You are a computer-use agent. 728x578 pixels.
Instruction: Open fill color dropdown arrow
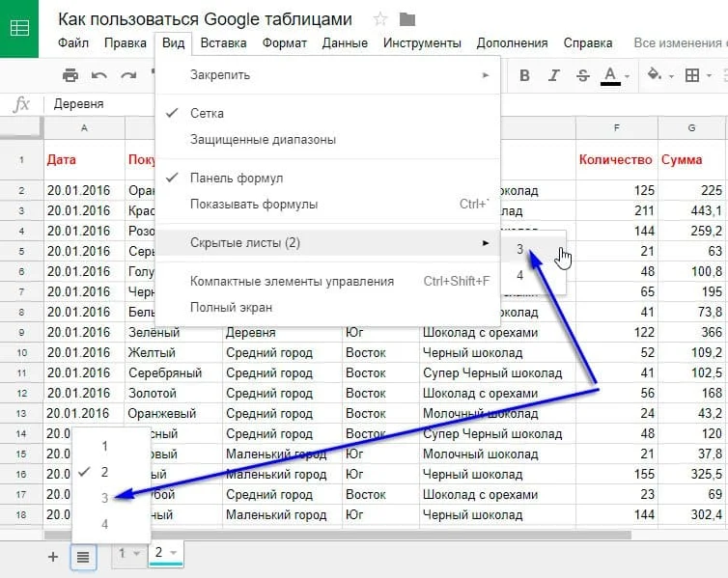671,76
